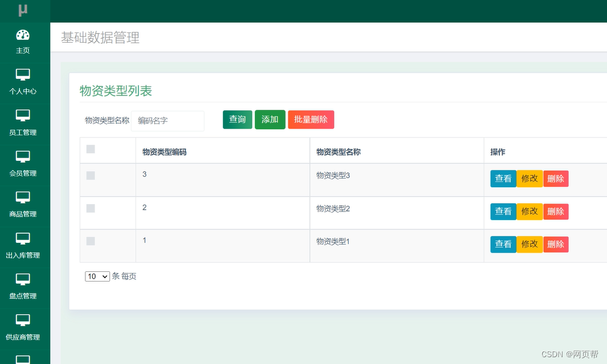Open 员工管理 monitor icon
Screen dimensions: 607x364
click(x=23, y=115)
